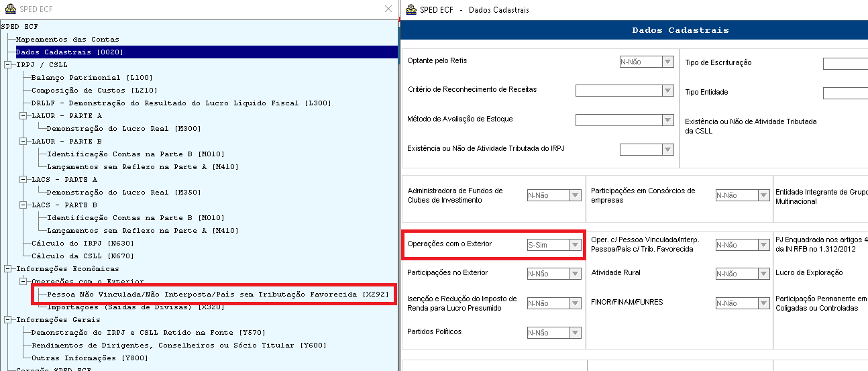Viewport: 868px width, 371px height.
Task: Click Lucro da Exploração label
Action: point(808,273)
